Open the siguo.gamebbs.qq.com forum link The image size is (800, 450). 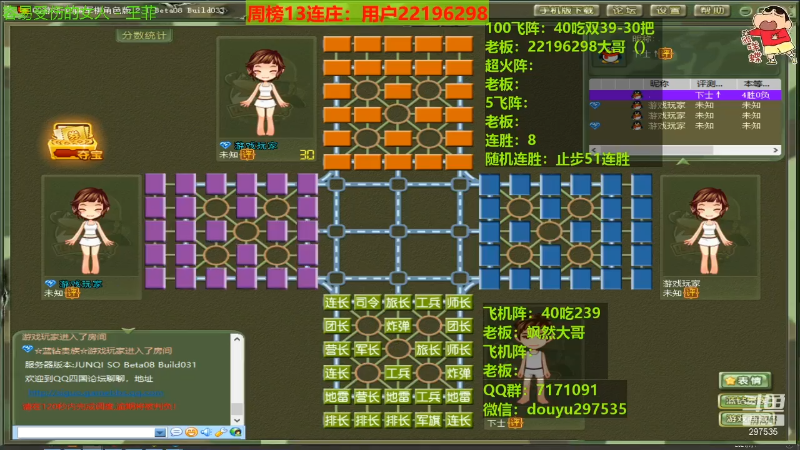96,393
